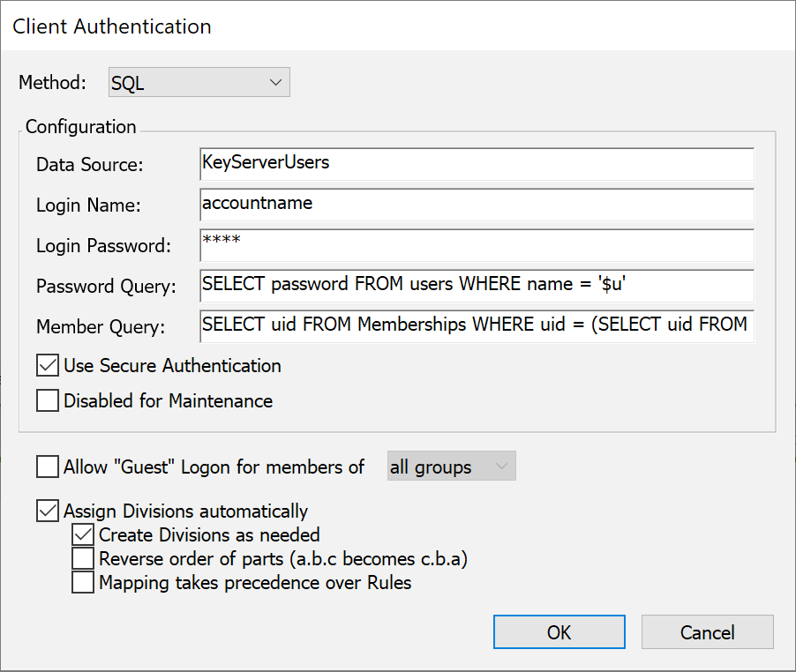This screenshot has width=796, height=672.
Task: Open the Method dropdown set to SQL
Action: tap(199, 83)
